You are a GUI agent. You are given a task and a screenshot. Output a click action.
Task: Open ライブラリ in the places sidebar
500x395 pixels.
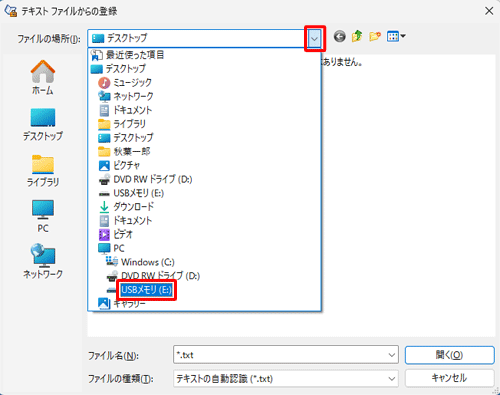[x=43, y=171]
